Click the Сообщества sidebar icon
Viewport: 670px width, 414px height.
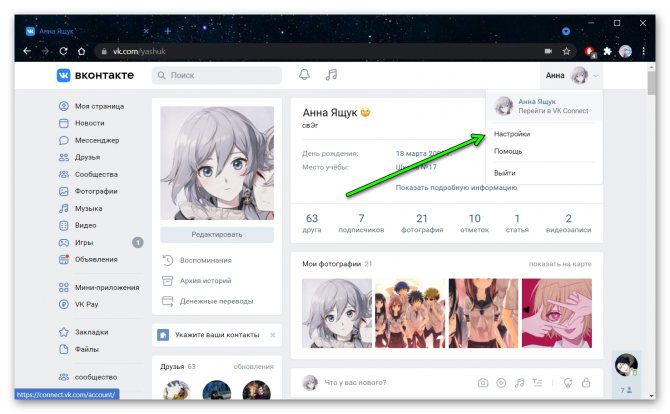pyautogui.click(x=64, y=174)
